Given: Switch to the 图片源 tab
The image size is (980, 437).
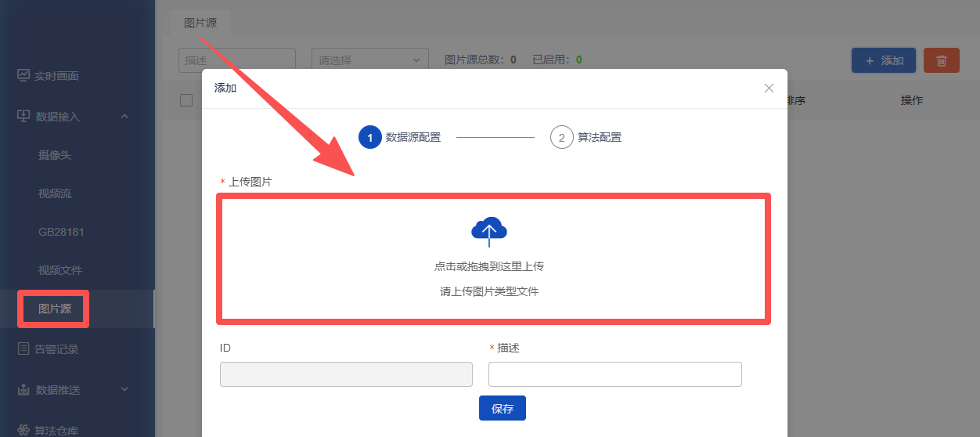Looking at the screenshot, I should pos(200,23).
